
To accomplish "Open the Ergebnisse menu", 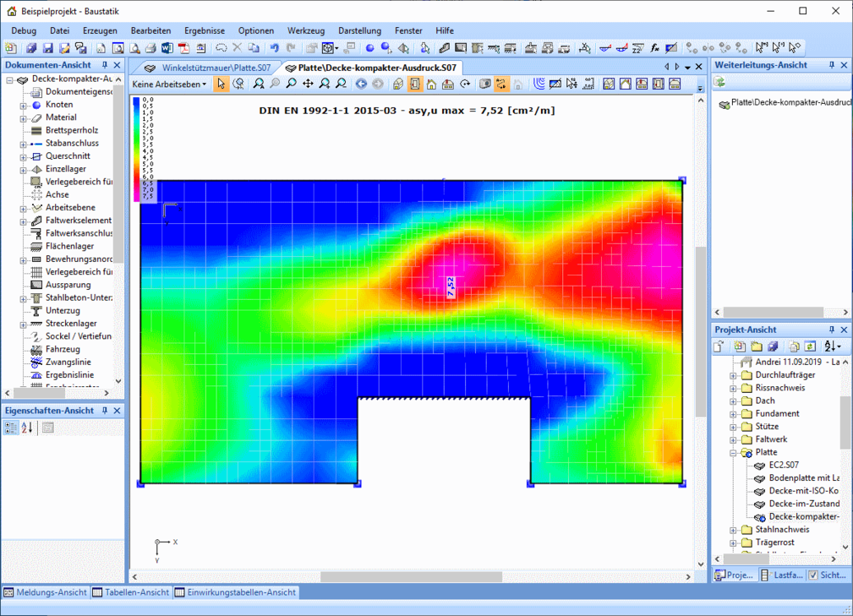I will 204,30.
